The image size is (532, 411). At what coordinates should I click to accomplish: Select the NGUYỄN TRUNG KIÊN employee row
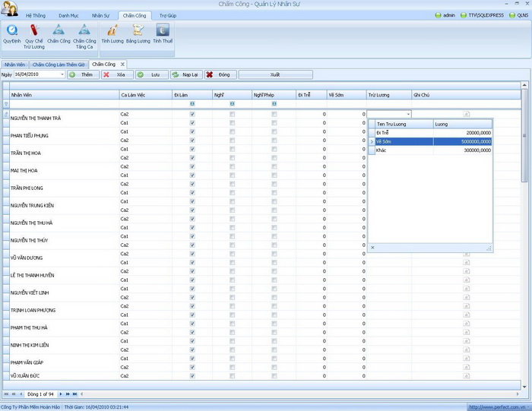pos(64,205)
